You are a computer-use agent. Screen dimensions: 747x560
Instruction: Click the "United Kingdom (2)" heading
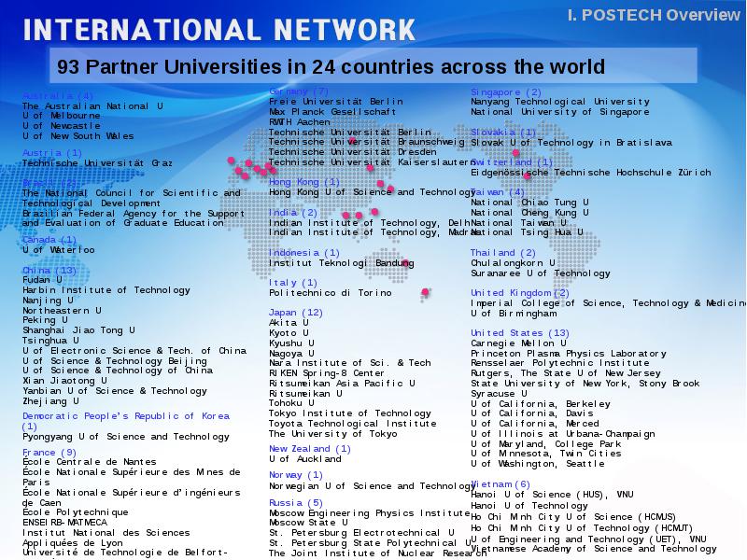pyautogui.click(x=520, y=293)
